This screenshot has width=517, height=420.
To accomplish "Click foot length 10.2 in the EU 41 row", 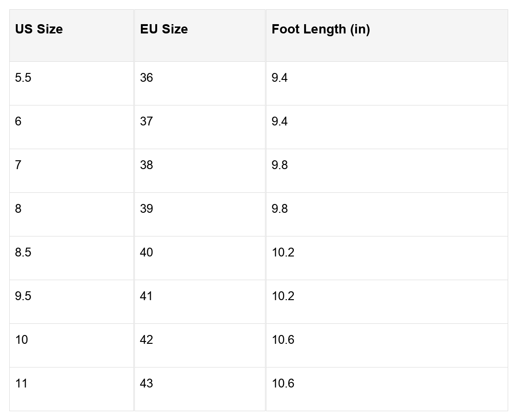I will tap(387, 302).
